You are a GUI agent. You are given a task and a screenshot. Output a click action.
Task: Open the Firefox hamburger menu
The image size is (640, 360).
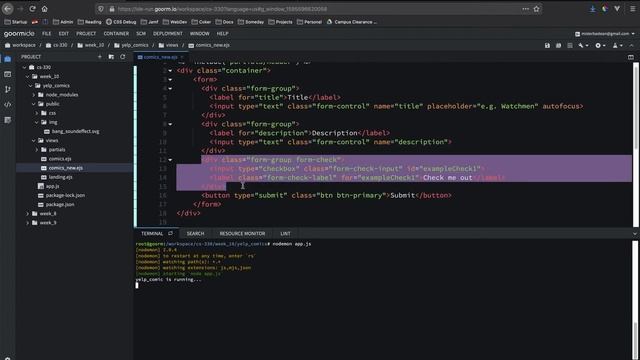633,9
